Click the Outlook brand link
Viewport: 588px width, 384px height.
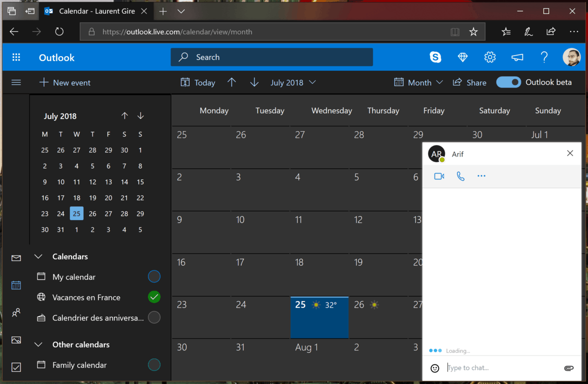pos(56,57)
